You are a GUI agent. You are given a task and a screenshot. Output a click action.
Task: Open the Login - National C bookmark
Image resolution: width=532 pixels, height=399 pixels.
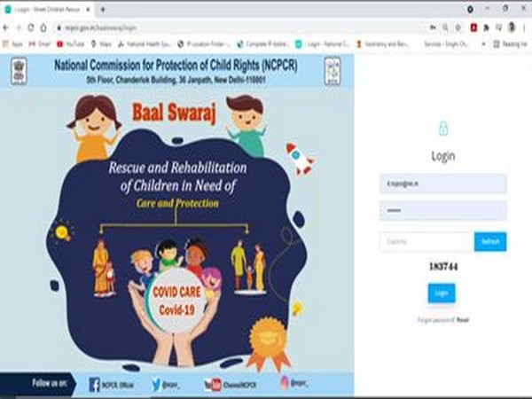(323, 43)
